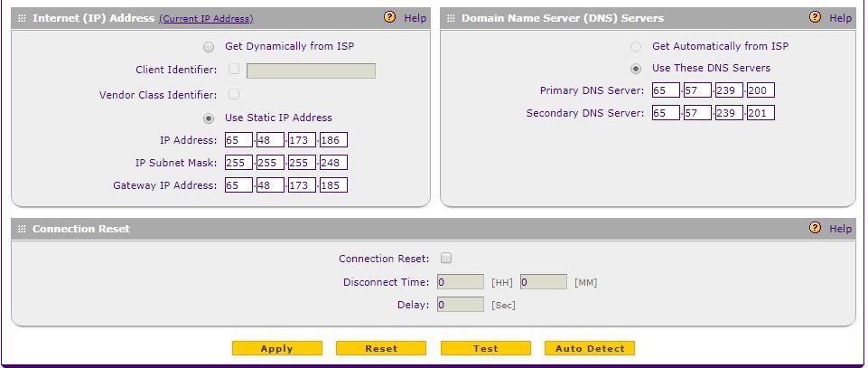Click the Help icon in DNS Servers panel

816,17
